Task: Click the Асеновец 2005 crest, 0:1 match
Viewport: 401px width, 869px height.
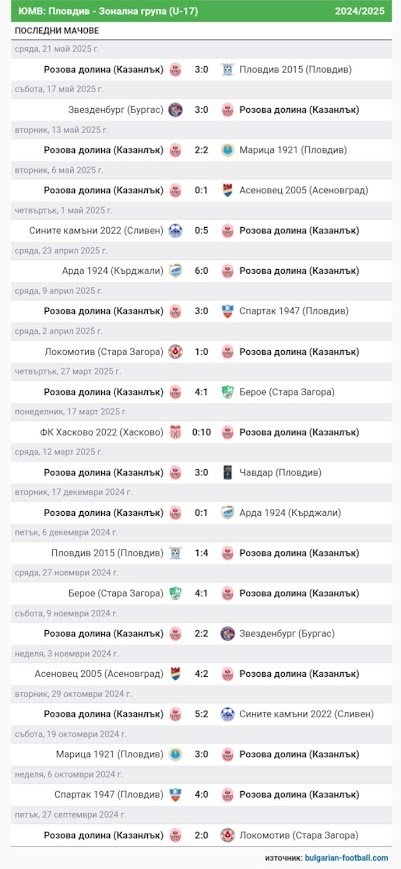Action: pos(227,191)
